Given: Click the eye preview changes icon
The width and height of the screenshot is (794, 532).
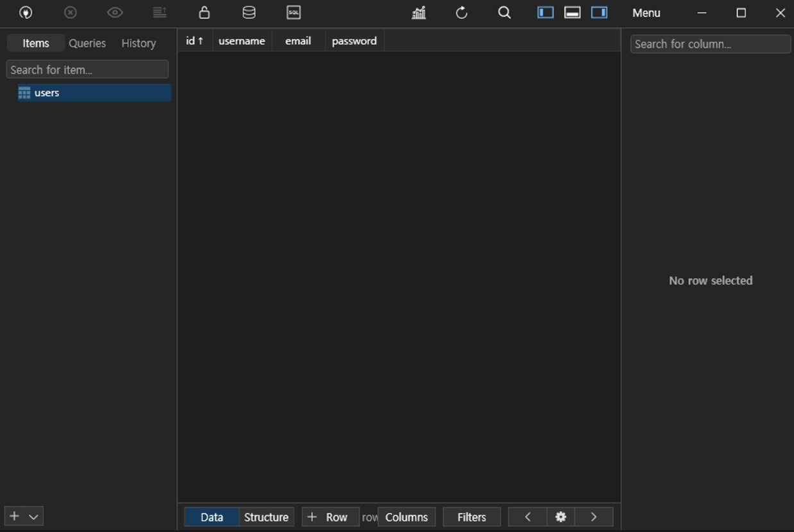Looking at the screenshot, I should coord(115,13).
